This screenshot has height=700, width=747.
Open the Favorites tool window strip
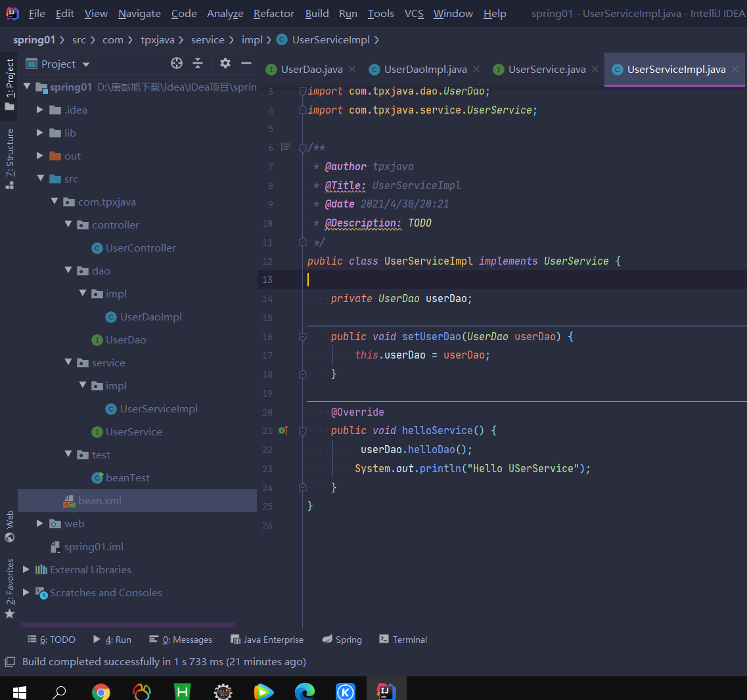(x=10, y=588)
